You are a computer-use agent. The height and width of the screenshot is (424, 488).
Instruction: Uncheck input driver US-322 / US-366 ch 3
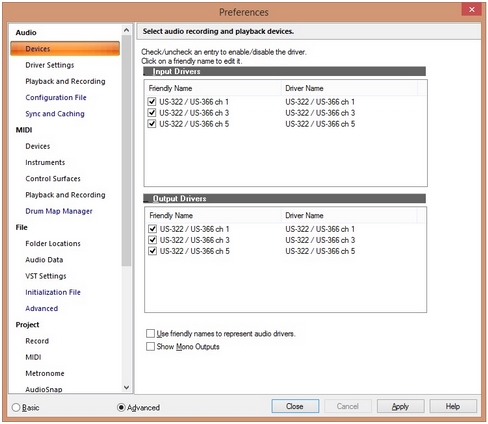click(x=152, y=113)
